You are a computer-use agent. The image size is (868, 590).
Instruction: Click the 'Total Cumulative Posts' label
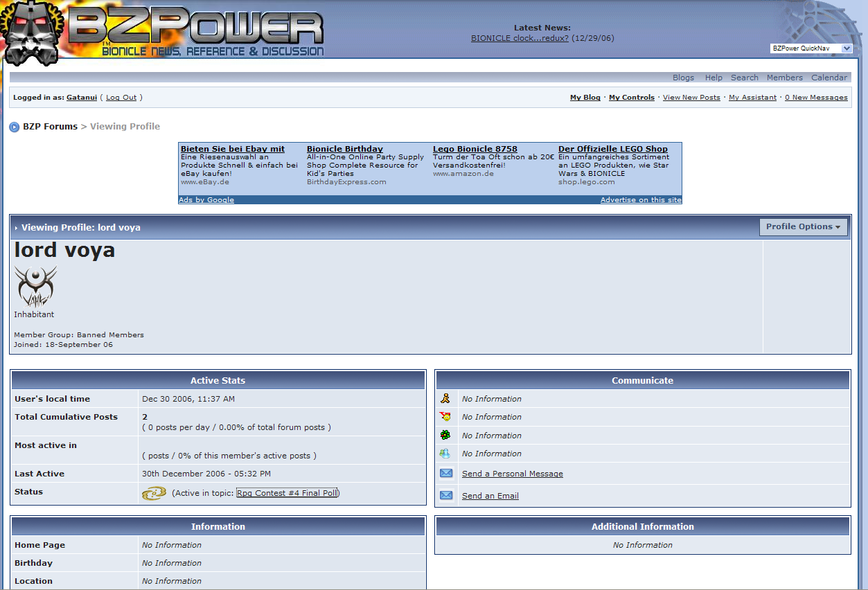(66, 417)
